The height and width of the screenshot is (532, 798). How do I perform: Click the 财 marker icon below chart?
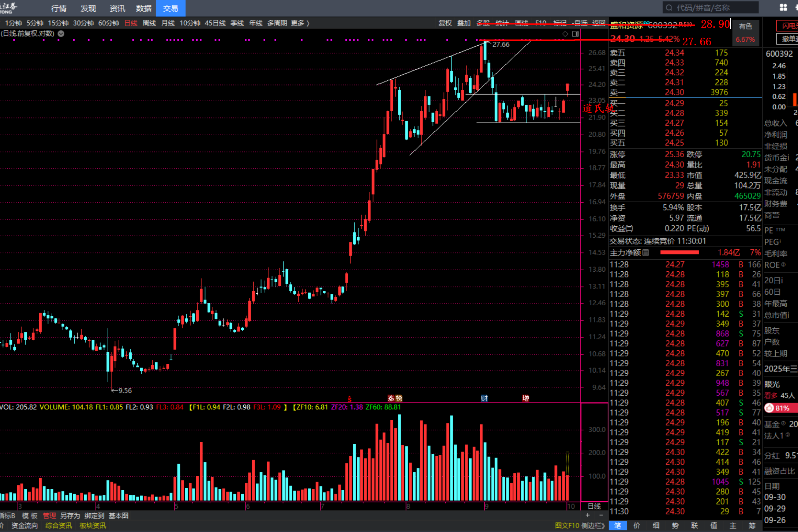point(484,398)
